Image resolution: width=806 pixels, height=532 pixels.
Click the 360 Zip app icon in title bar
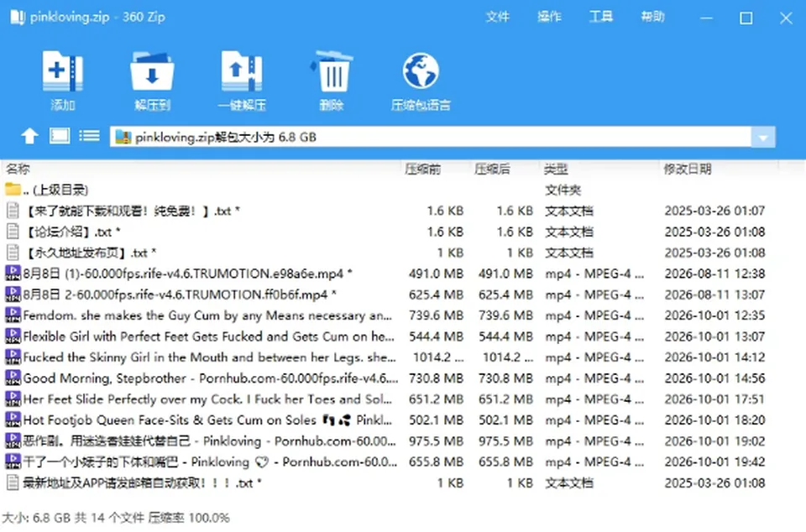point(17,18)
